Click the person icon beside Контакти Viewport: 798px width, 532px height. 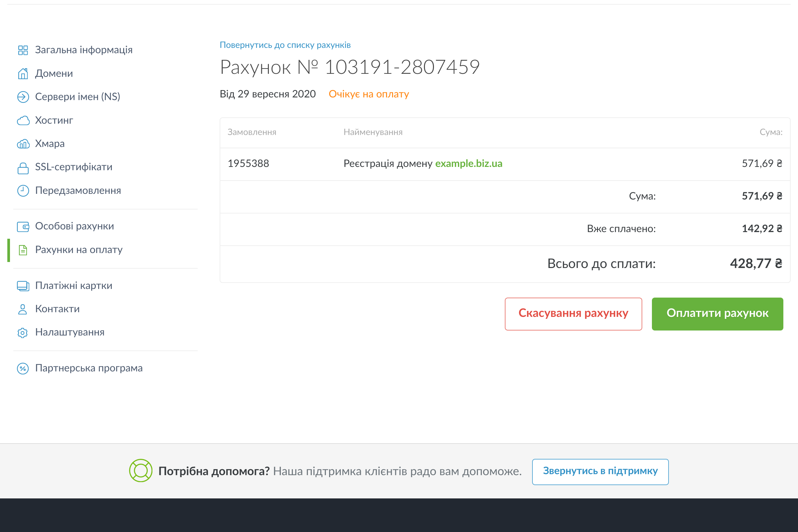[23, 309]
